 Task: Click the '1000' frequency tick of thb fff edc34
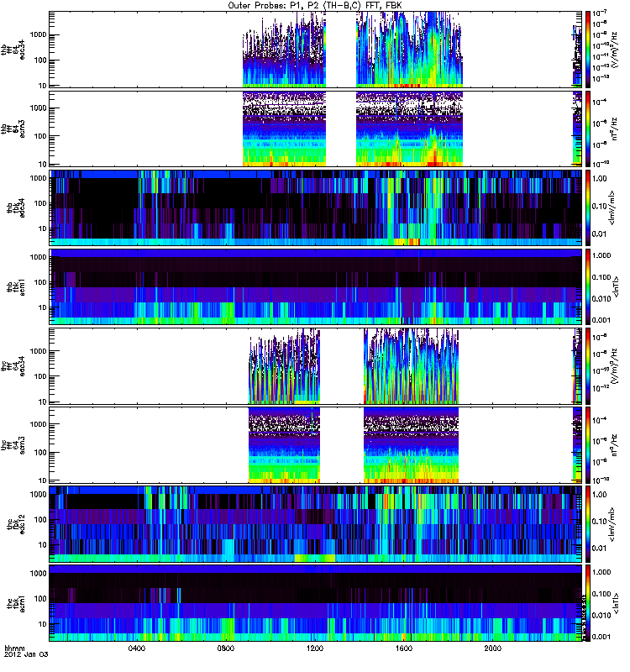click(38, 34)
